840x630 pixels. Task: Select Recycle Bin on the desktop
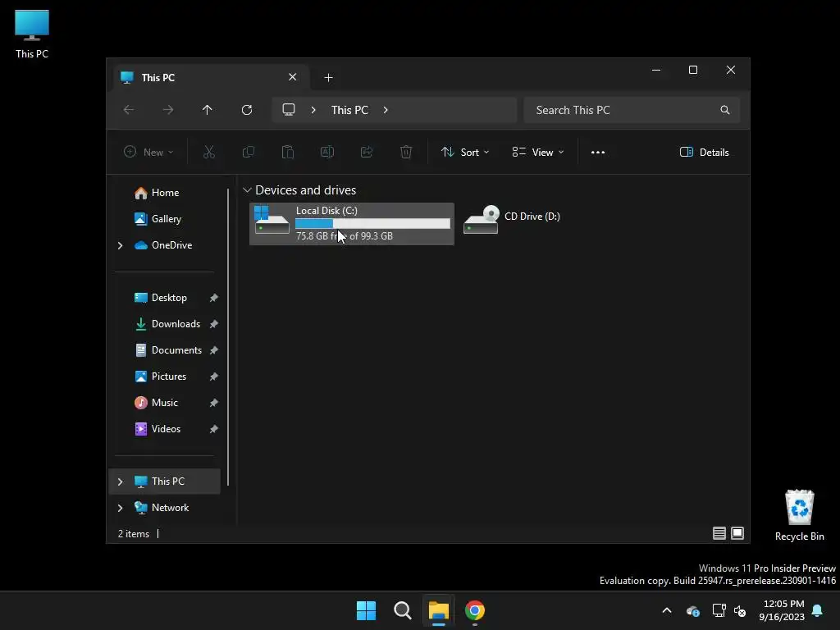(799, 515)
